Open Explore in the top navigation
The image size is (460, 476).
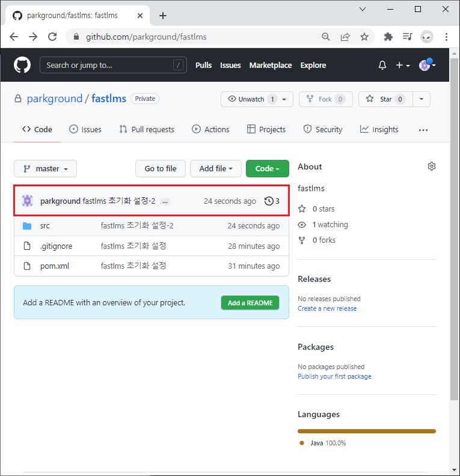pos(313,66)
